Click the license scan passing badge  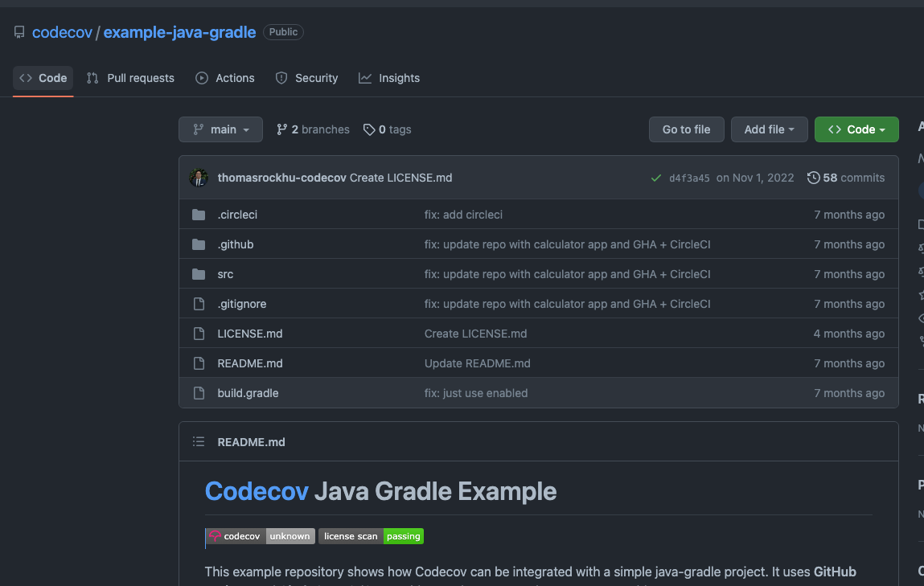coord(372,536)
